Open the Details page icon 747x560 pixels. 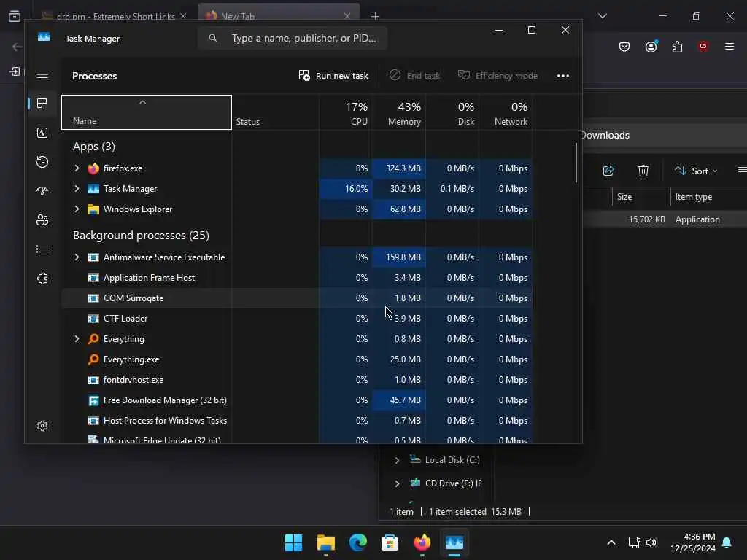[x=42, y=249]
